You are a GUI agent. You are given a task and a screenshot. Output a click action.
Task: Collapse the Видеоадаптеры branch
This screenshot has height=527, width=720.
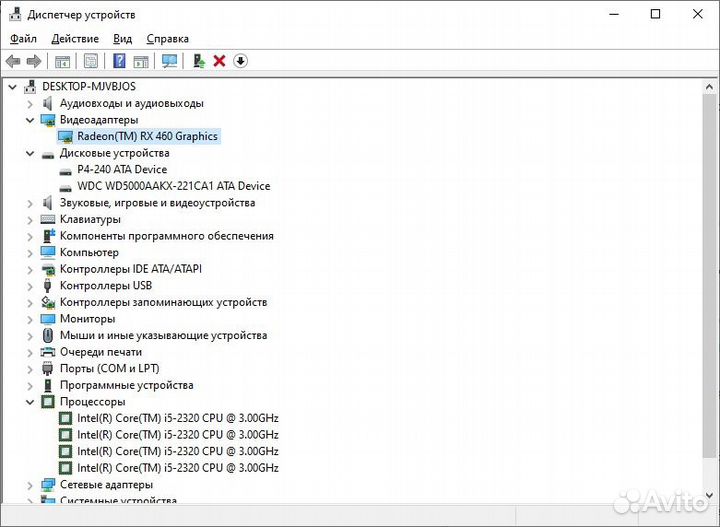tap(30, 120)
